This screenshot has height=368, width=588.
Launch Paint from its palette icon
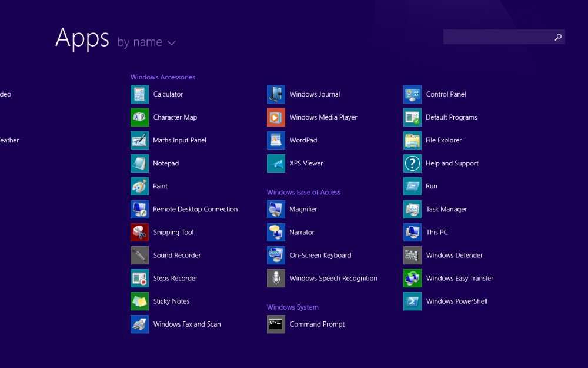pos(139,186)
